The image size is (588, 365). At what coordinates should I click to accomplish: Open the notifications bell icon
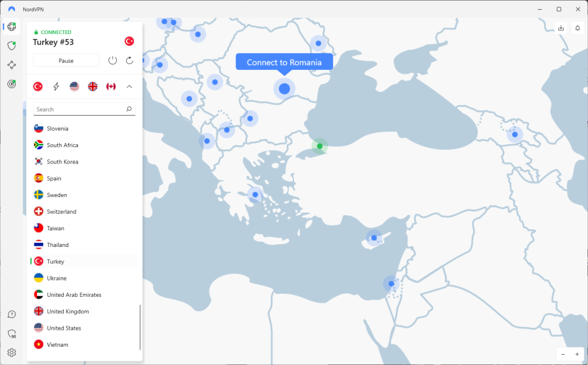[x=578, y=28]
